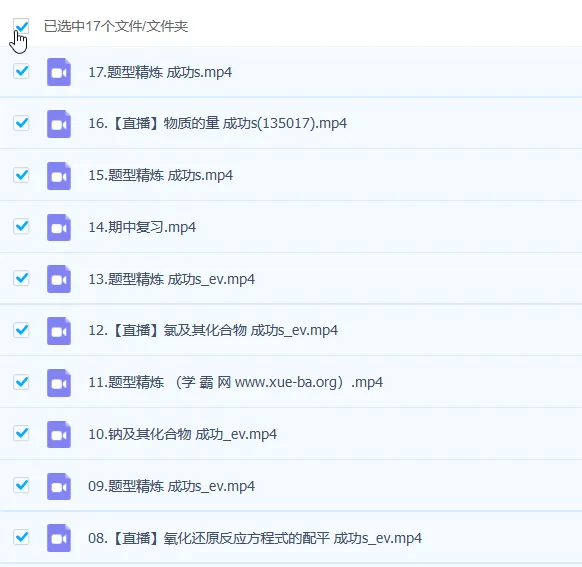Click video icon of 17.题型精炼 成功s.mp4
The height and width of the screenshot is (567, 582).
click(59, 72)
